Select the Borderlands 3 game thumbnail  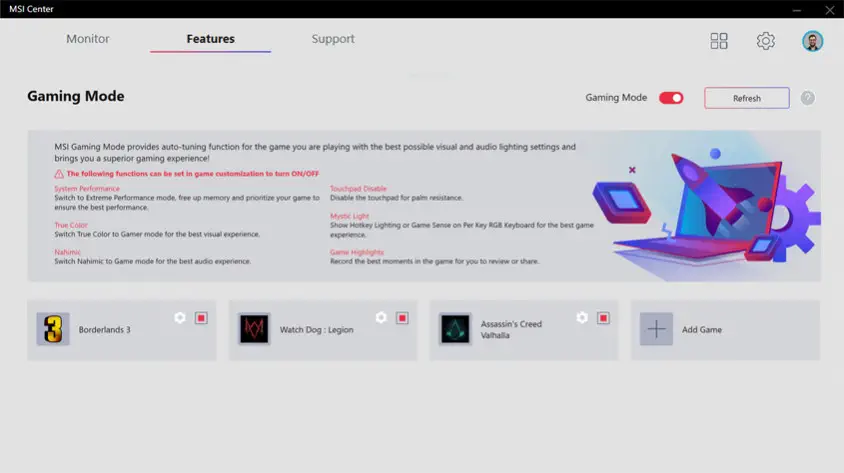tap(53, 330)
